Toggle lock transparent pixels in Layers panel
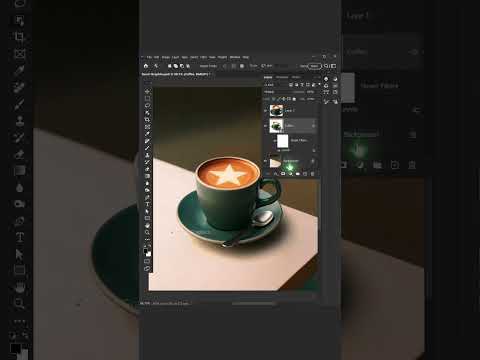The width and height of the screenshot is (480, 360). point(273,99)
